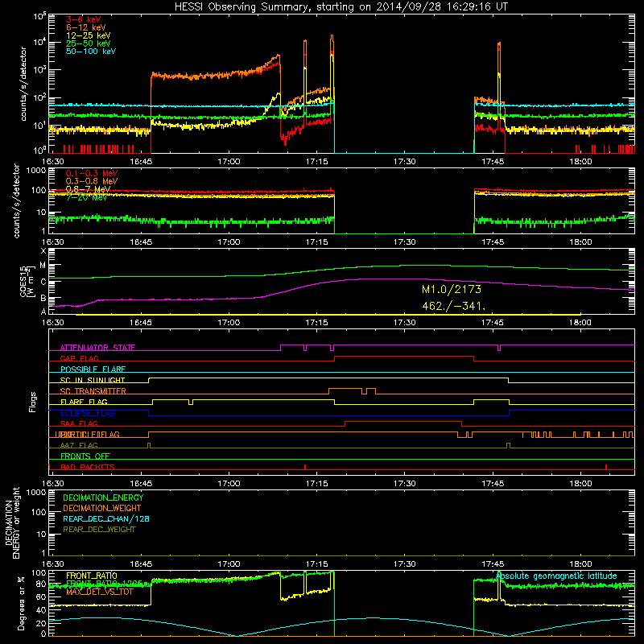Click the HESSI Observing Summary title text
The width and height of the screenshot is (644, 644).
341,6
